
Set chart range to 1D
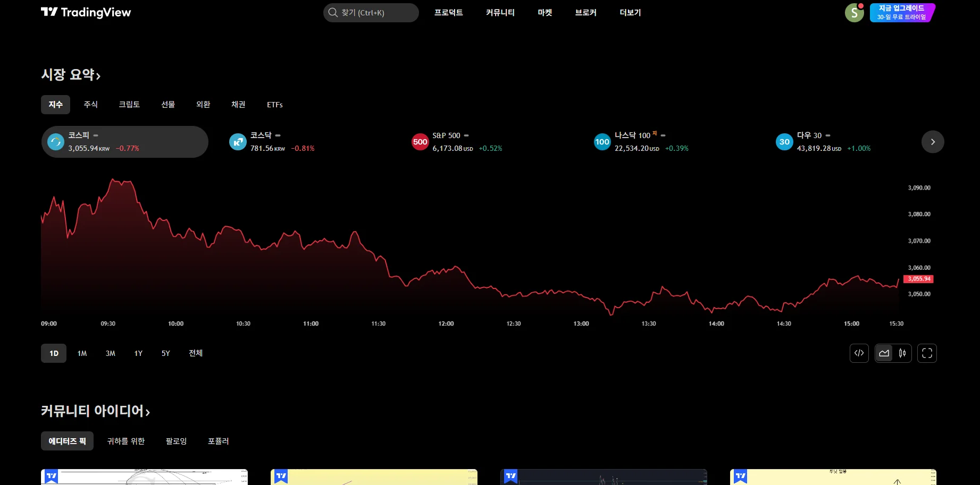click(54, 353)
